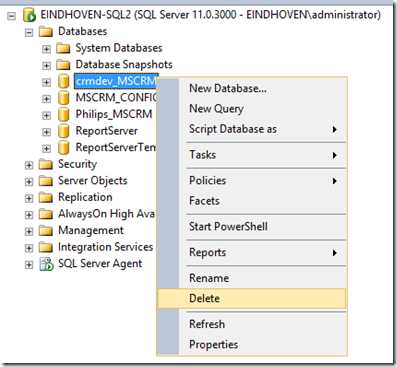Click the Databases folder icon

46,32
